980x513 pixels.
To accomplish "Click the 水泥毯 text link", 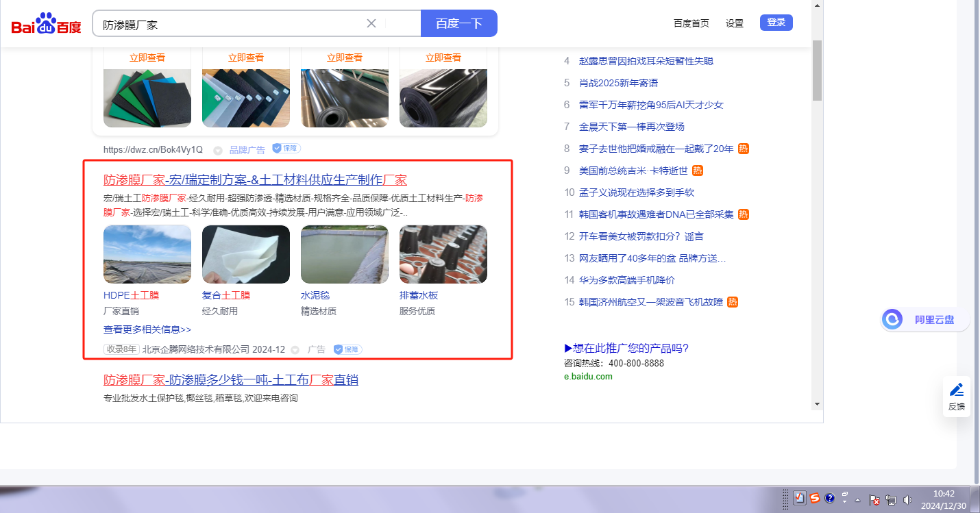I will (315, 295).
